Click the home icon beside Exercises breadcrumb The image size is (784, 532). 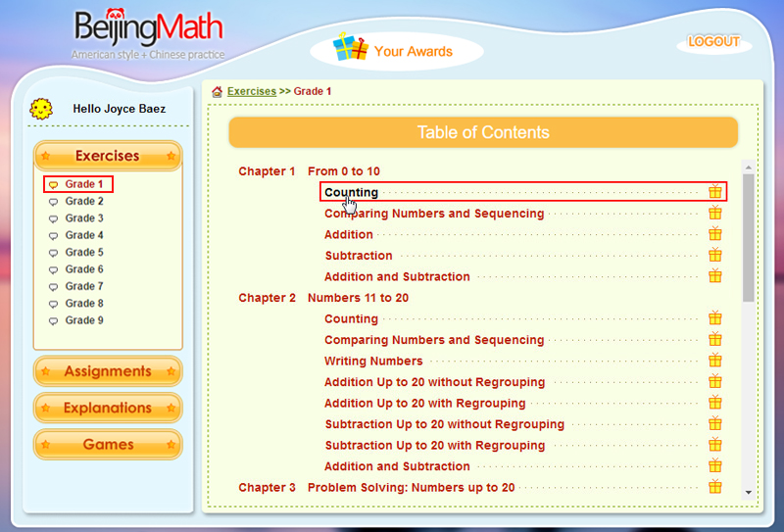(217, 91)
